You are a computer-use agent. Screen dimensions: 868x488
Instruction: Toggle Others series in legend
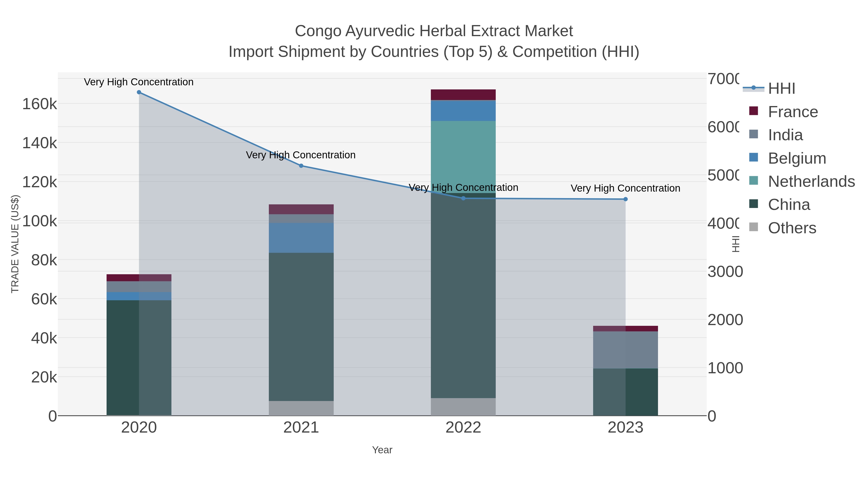click(x=782, y=228)
